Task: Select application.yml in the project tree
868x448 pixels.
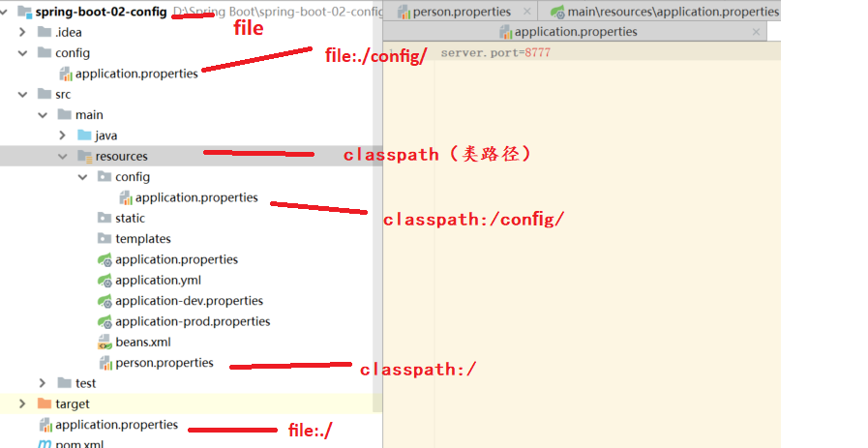Action: tap(159, 281)
